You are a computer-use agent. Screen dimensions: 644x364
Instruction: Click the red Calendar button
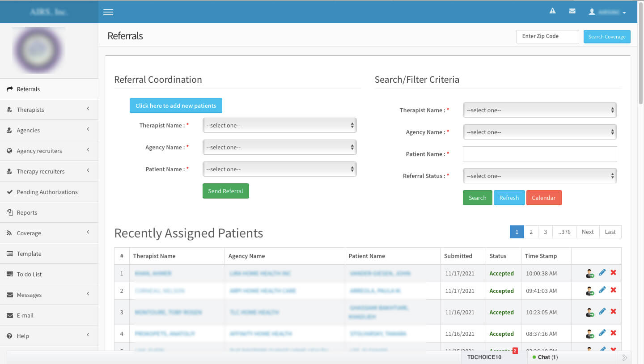click(543, 198)
